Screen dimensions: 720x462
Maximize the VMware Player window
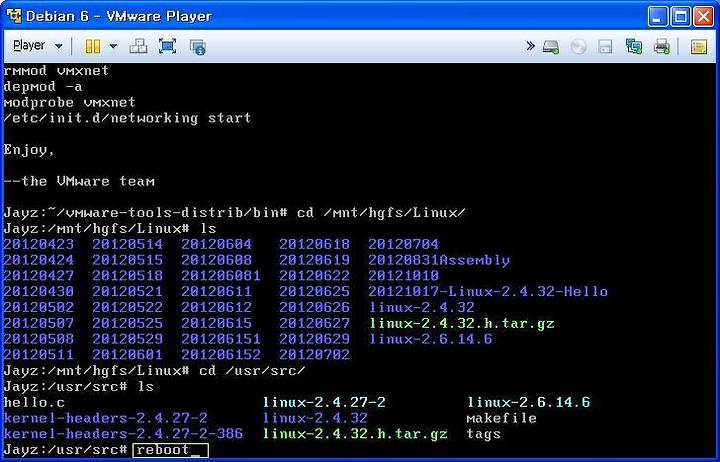(x=681, y=17)
